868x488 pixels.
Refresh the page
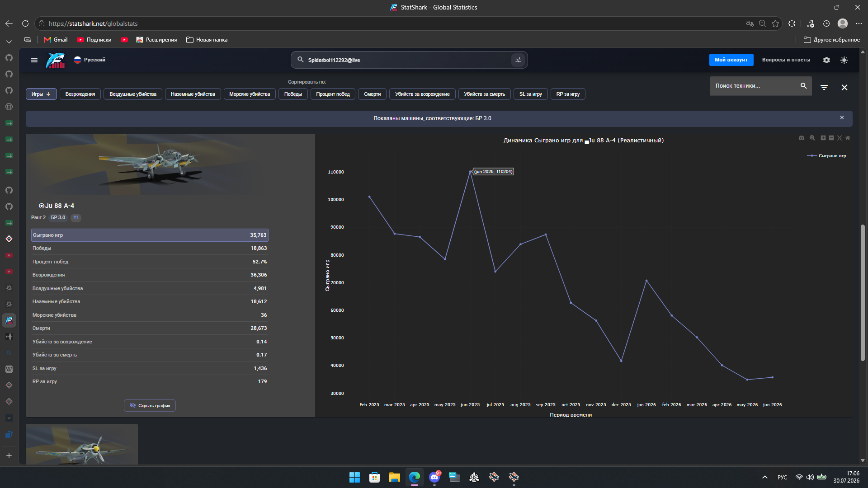25,23
